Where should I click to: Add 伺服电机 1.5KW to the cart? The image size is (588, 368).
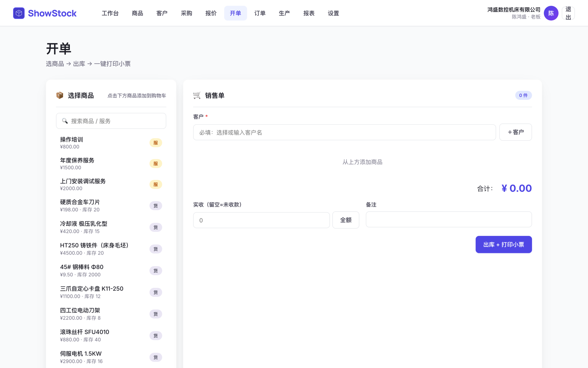[111, 357]
